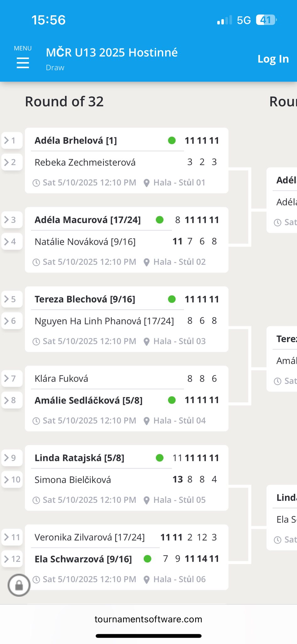Open the hamburger MENU icon
Viewport: 297px width, 644px height.
pyautogui.click(x=23, y=63)
